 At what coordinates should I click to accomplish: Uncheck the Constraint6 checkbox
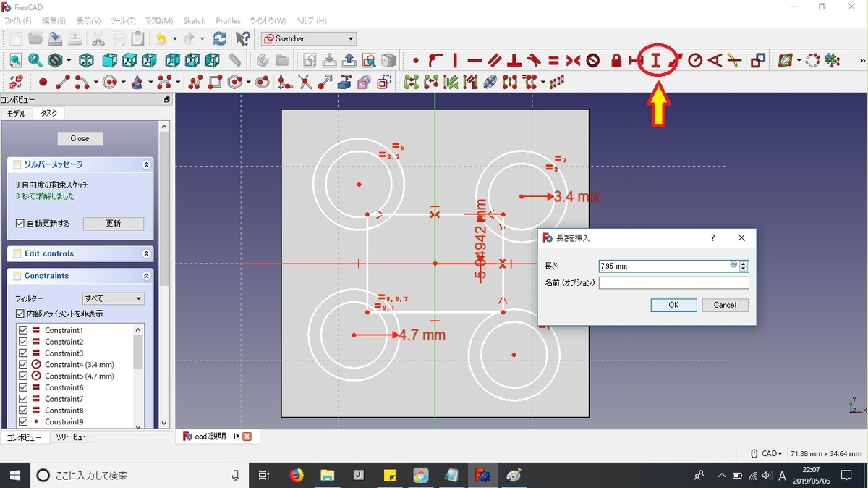23,387
